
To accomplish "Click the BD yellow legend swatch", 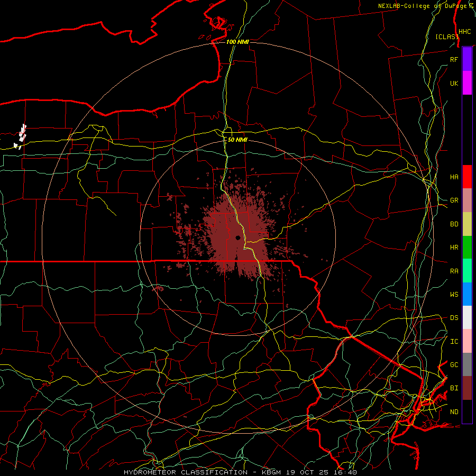I will [x=467, y=224].
